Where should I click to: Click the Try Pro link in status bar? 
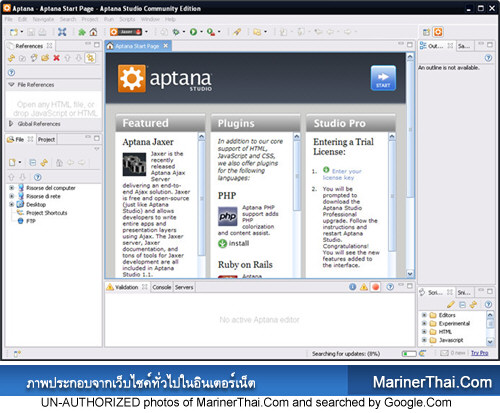click(x=480, y=353)
